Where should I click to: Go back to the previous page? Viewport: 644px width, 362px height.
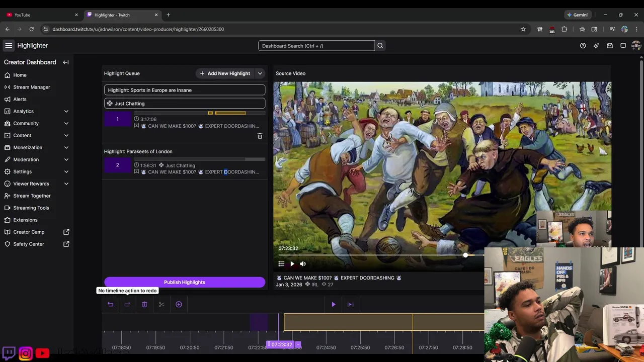[x=8, y=29]
